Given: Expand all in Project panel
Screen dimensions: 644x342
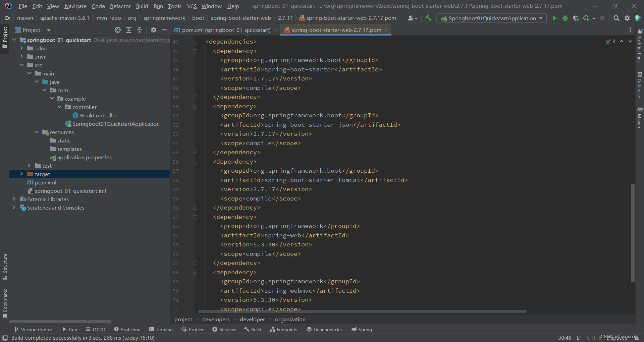Looking at the screenshot, I should (x=128, y=30).
